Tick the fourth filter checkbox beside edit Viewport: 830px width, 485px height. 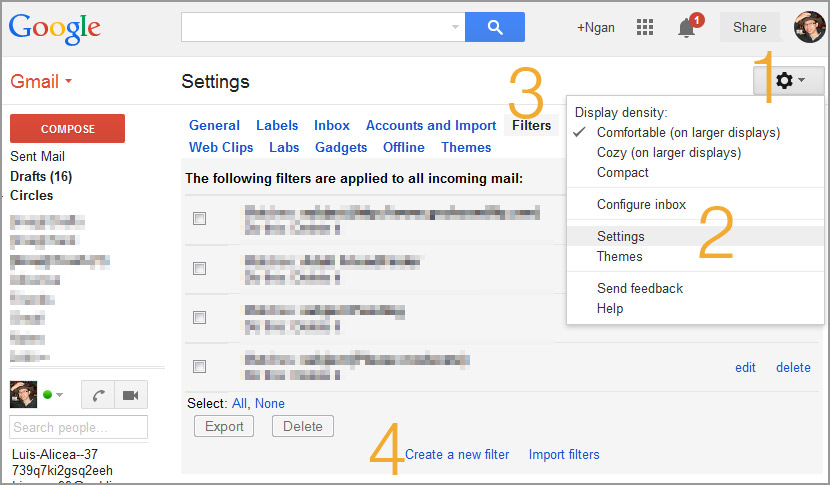(x=200, y=366)
